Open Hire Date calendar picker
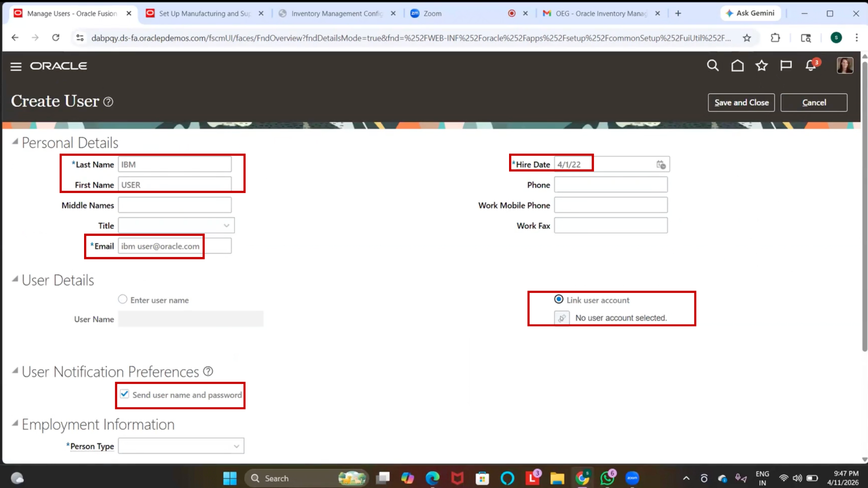The image size is (868, 488). click(x=661, y=164)
